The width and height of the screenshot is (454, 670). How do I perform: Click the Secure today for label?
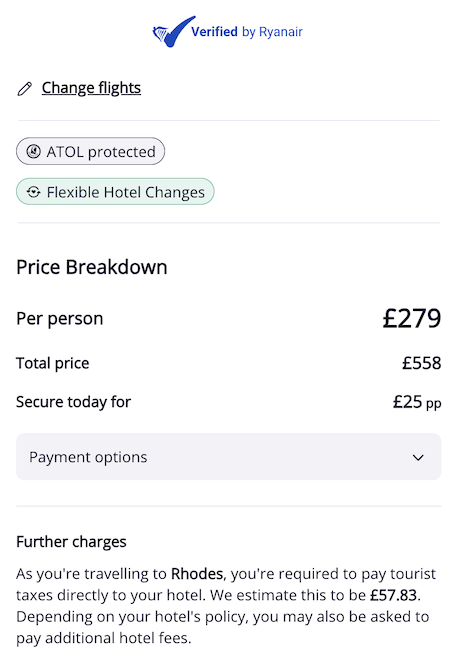pos(73,402)
